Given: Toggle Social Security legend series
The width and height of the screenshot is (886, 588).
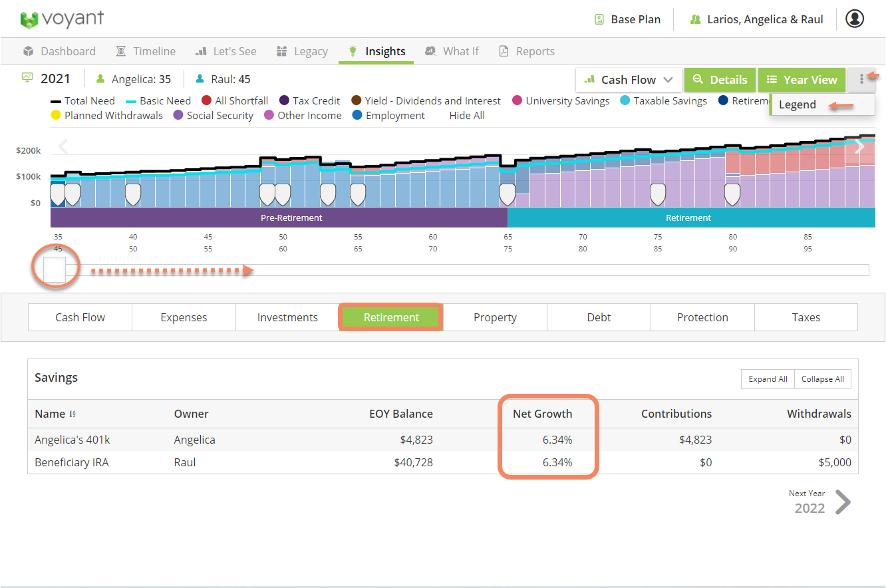Looking at the screenshot, I should [x=213, y=116].
